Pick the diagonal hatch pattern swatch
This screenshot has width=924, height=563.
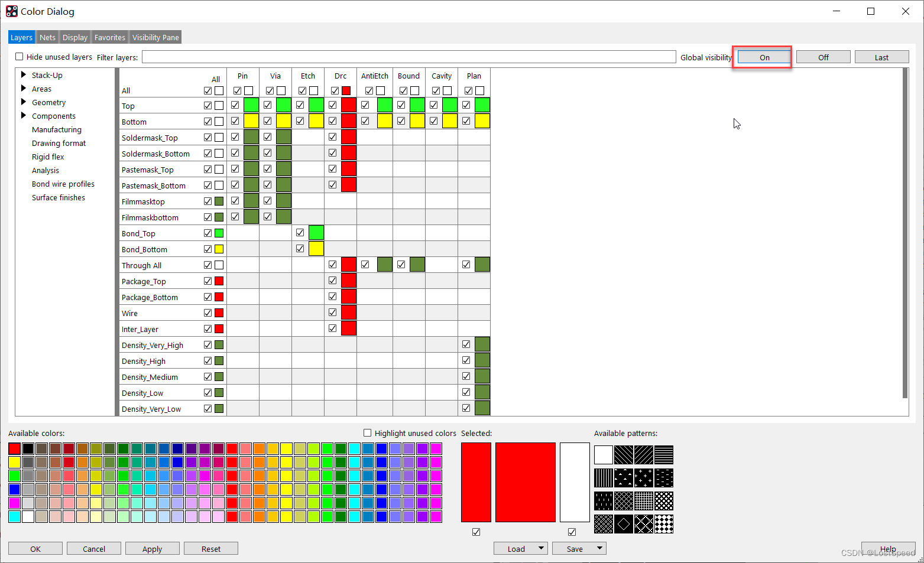coord(624,455)
